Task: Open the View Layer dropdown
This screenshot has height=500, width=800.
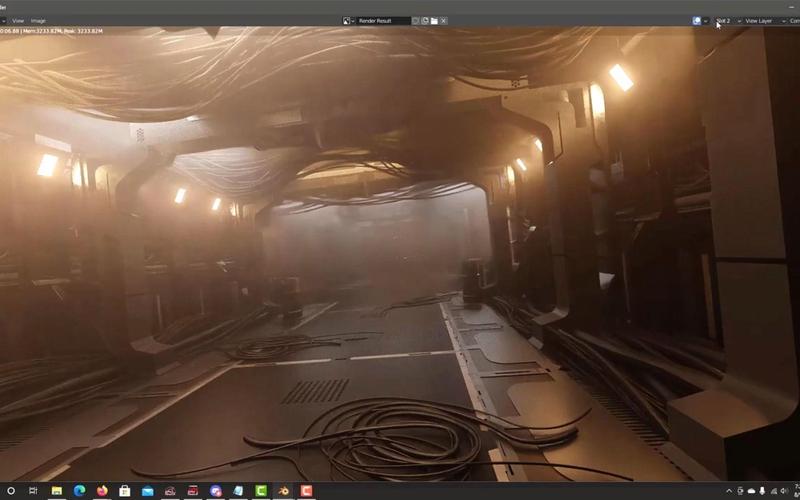Action: (765, 21)
